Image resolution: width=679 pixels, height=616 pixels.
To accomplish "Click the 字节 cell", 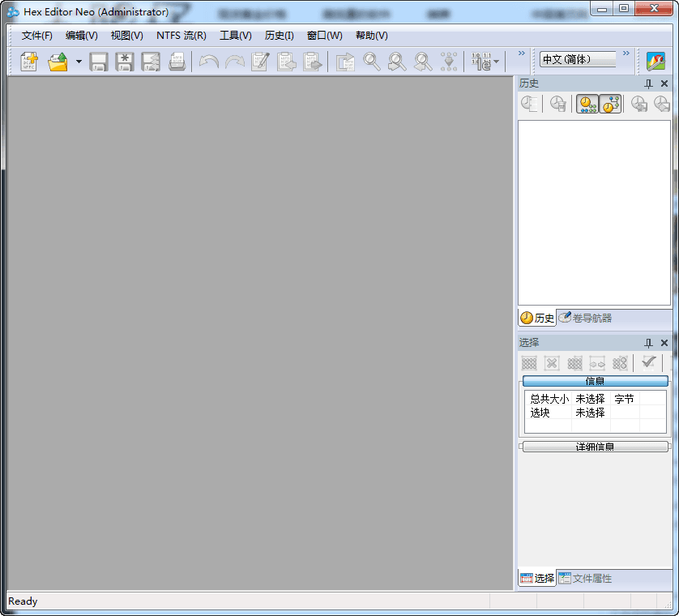I will pos(625,399).
